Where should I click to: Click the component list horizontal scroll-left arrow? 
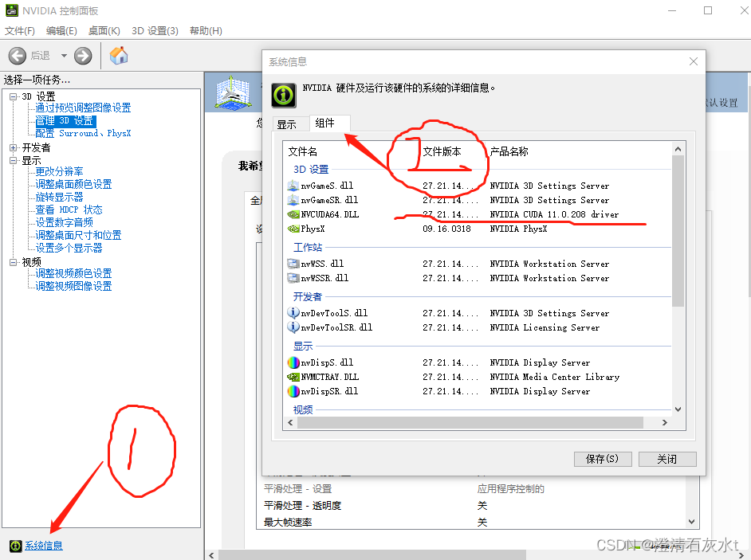pos(290,423)
